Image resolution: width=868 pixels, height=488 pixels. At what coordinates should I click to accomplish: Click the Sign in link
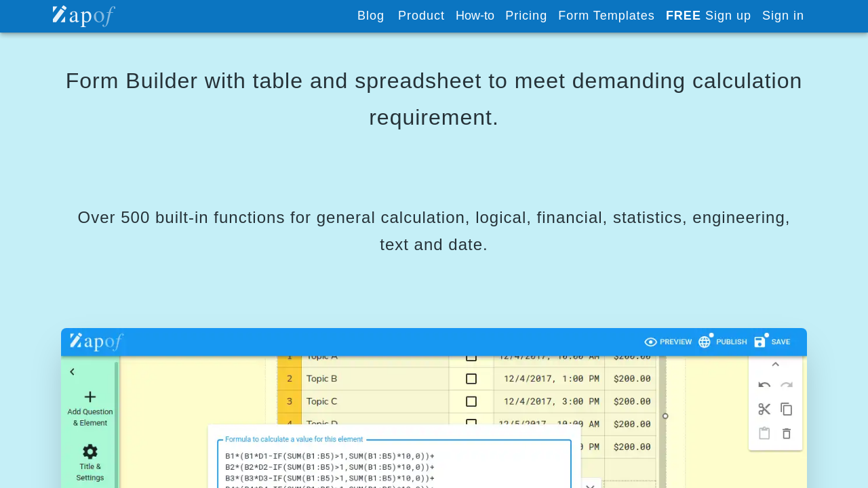click(783, 16)
